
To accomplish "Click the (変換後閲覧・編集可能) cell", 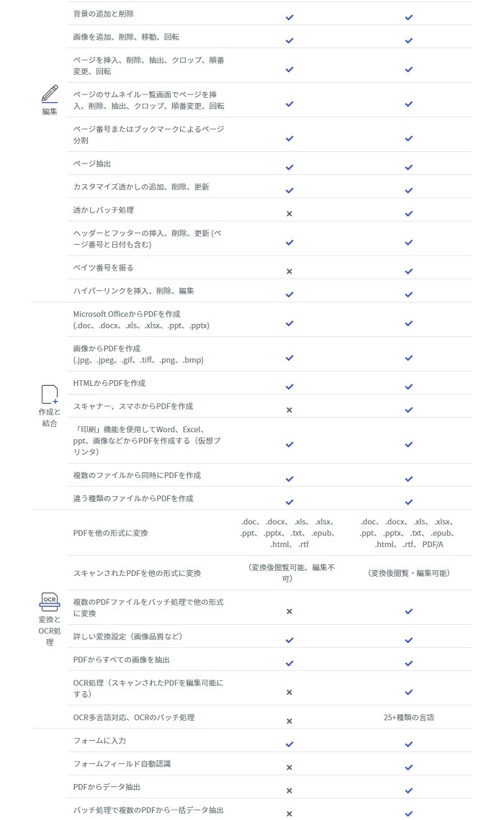I will [x=409, y=573].
